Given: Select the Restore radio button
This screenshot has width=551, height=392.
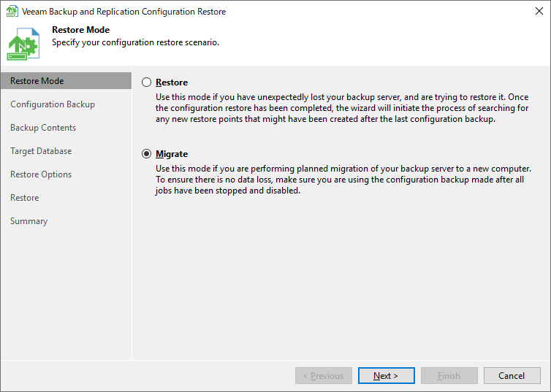Looking at the screenshot, I should tap(147, 83).
